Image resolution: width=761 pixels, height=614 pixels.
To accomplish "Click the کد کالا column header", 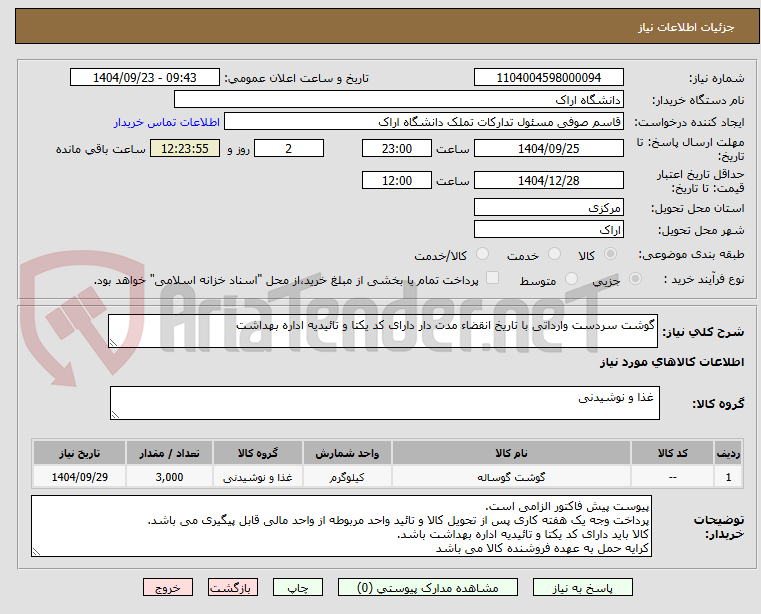I will click(x=672, y=453).
